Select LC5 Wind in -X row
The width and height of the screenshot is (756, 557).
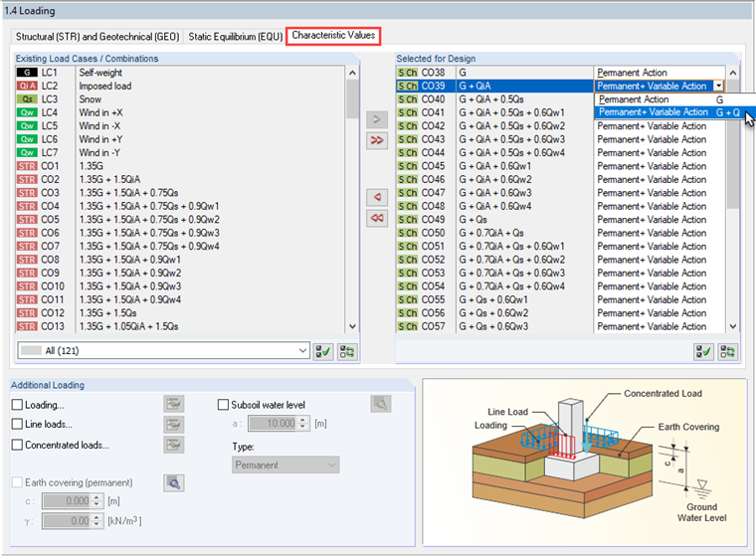click(x=180, y=126)
